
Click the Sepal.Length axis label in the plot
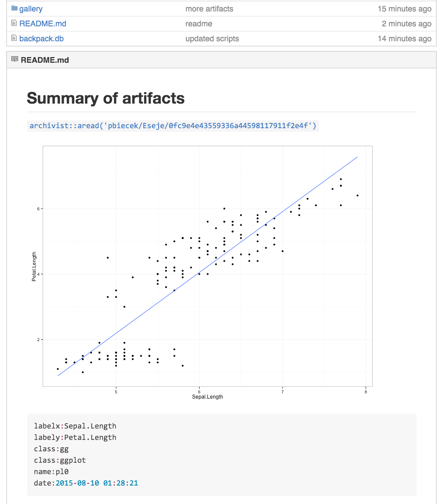coord(207,397)
